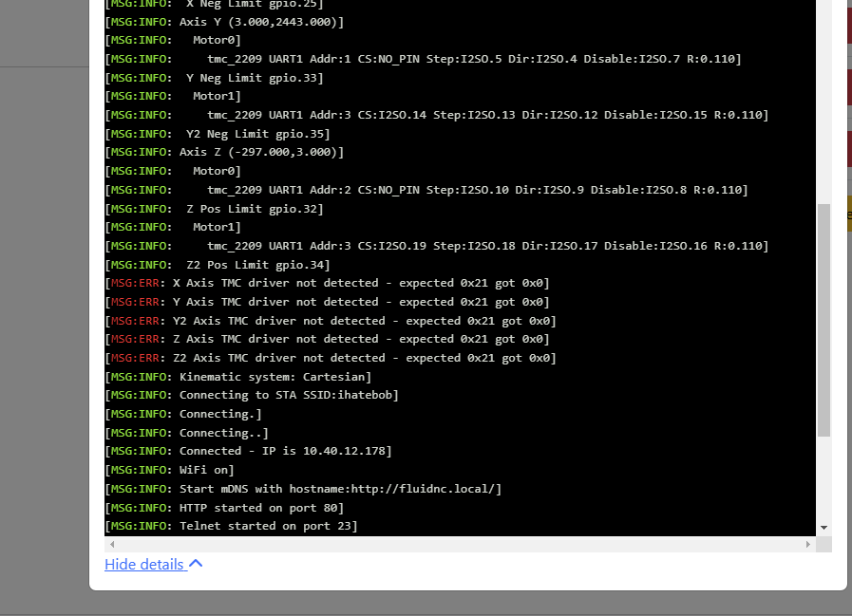Select the 'X Axis TMC driver not detected' error line
Image resolution: width=852 pixels, height=616 pixels.
click(x=328, y=283)
